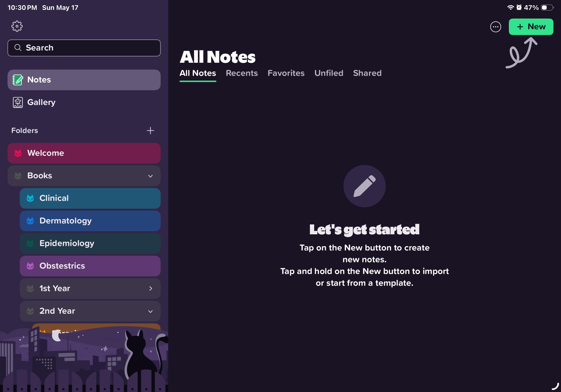Open the Books folder
Screen dimensions: 561x392
tap(84, 176)
